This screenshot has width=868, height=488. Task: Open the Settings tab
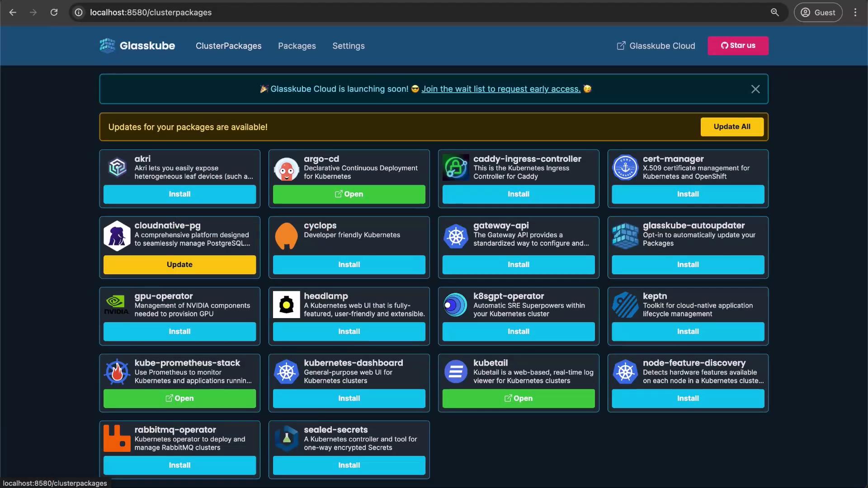[348, 46]
